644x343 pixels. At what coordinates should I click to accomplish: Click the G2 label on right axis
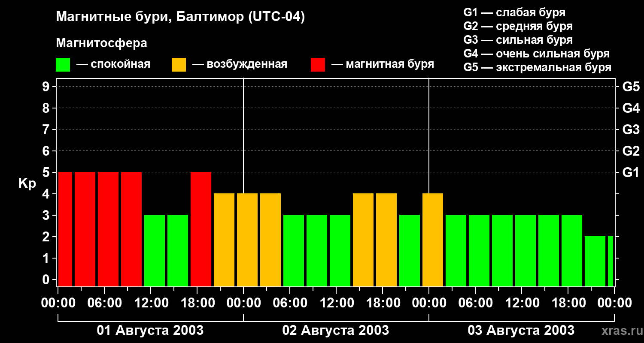[x=631, y=151]
